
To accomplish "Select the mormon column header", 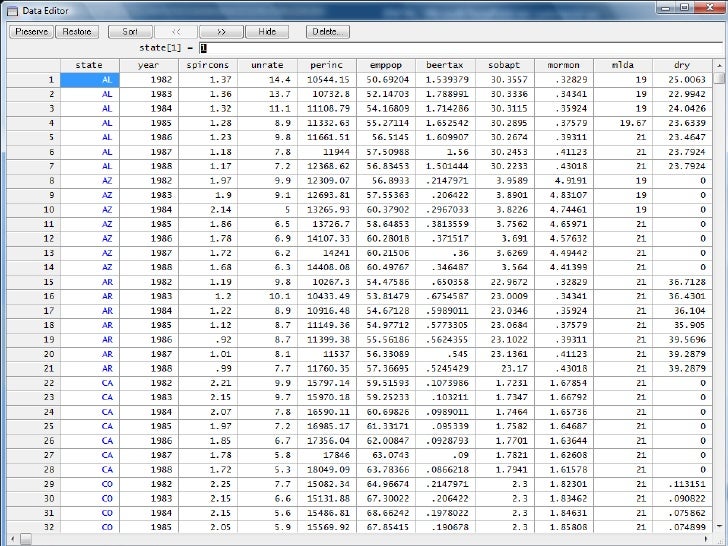I will [x=563, y=65].
